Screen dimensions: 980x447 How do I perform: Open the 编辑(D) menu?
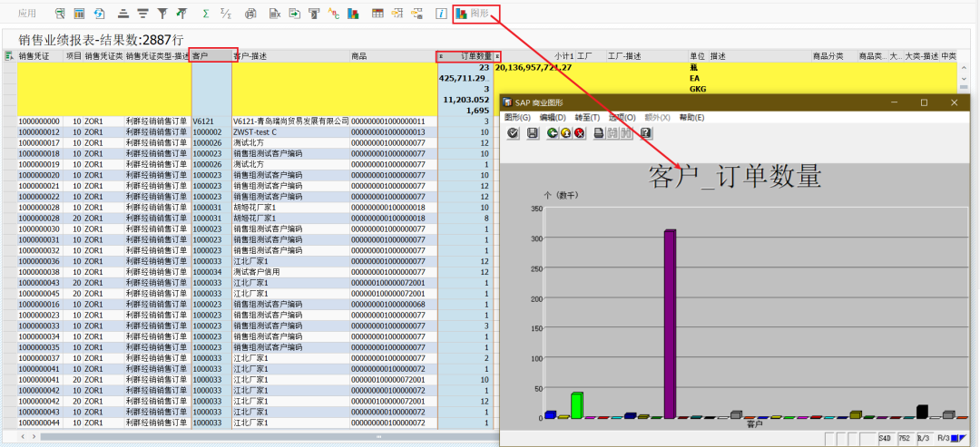(552, 117)
